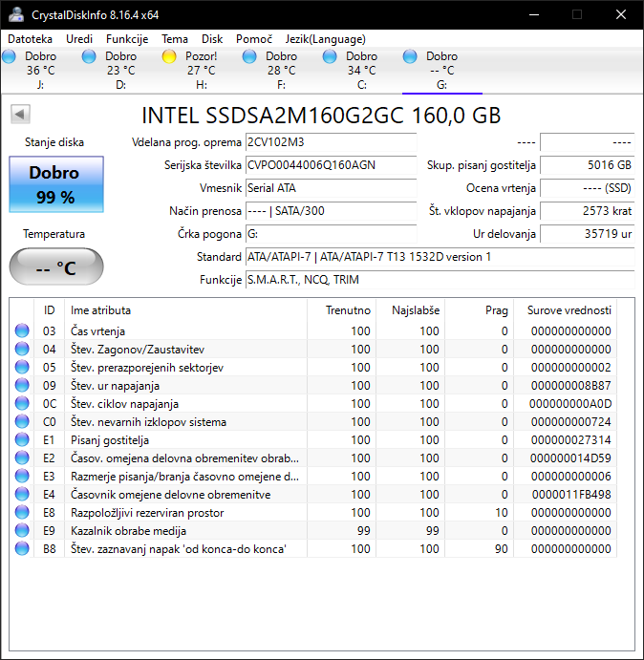Select row Štev. ciklov napajanja
644x660 pixels.
click(x=313, y=403)
